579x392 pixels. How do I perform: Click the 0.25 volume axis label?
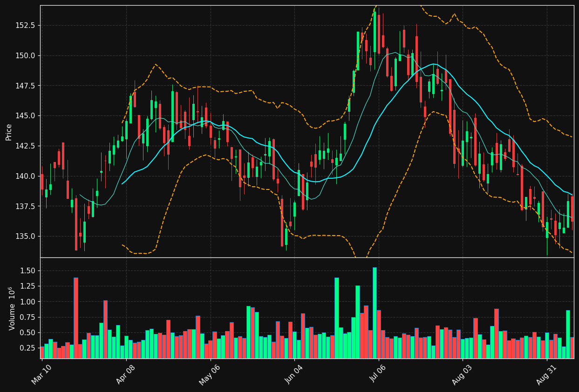pos(27,348)
